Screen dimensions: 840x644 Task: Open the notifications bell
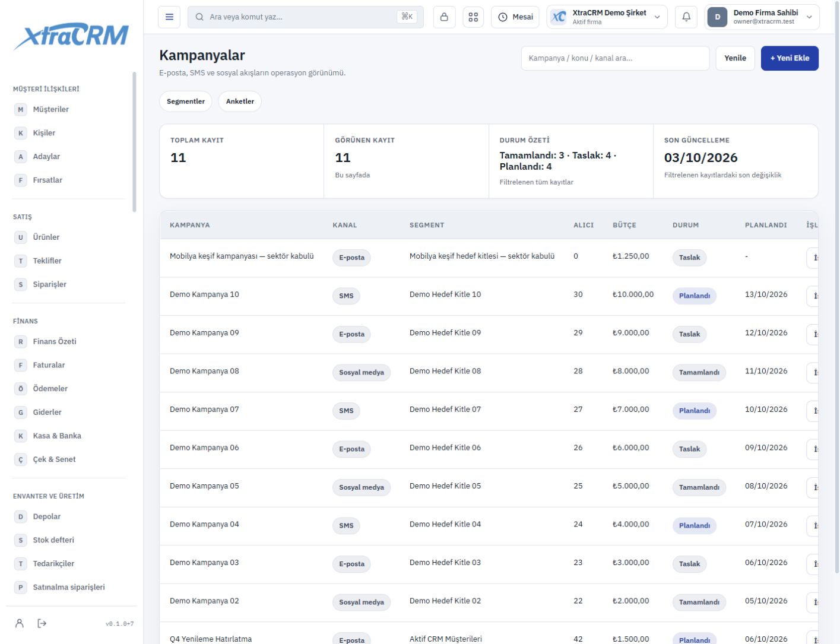[x=686, y=17]
